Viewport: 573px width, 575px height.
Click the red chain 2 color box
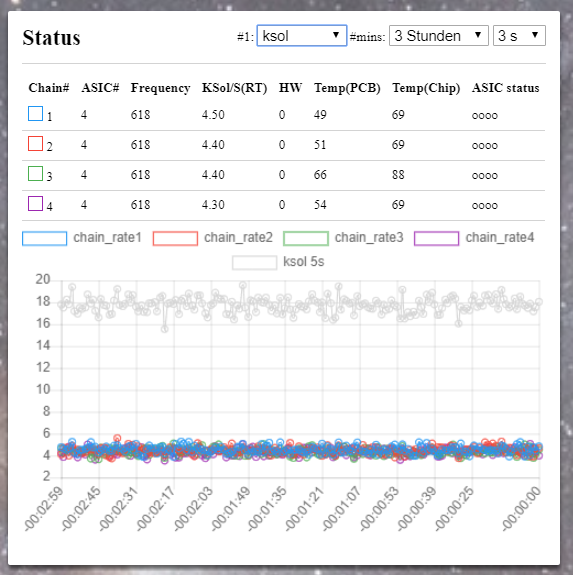[36, 143]
